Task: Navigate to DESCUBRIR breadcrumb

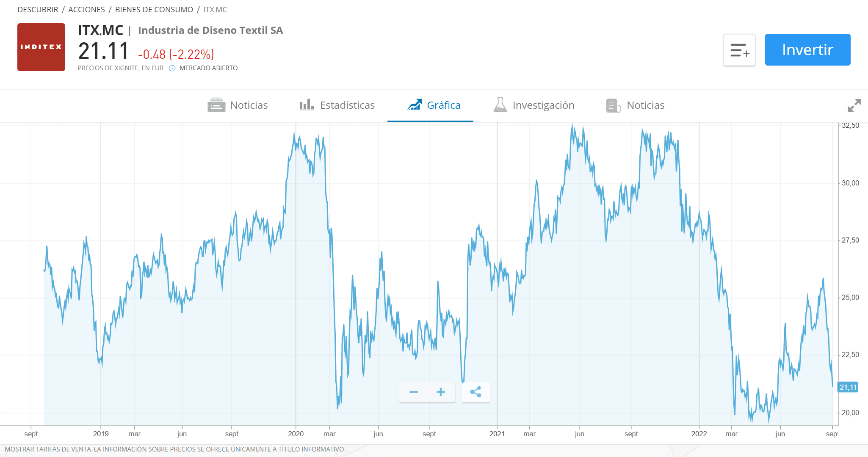Action: pyautogui.click(x=37, y=9)
